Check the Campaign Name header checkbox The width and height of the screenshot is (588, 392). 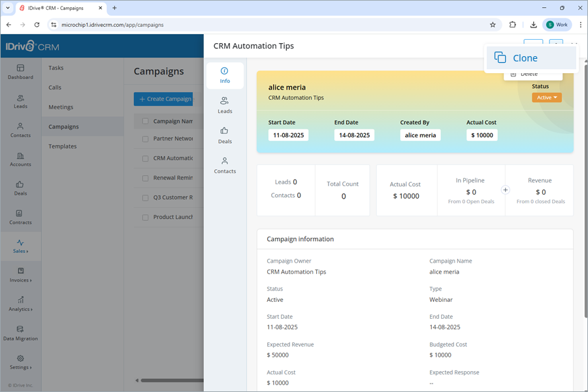point(144,121)
